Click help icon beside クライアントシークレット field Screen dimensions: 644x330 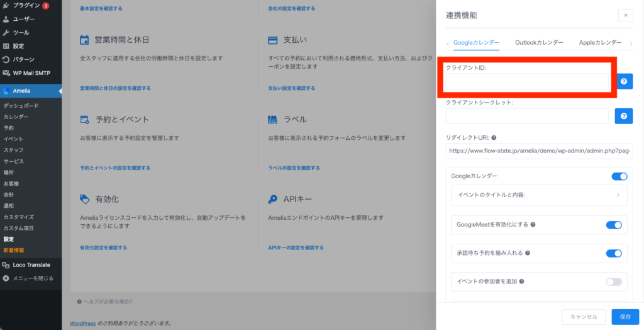pyautogui.click(x=624, y=116)
